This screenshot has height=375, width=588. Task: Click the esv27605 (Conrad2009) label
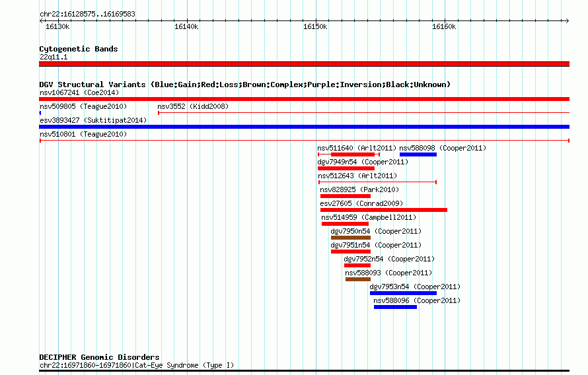(361, 203)
